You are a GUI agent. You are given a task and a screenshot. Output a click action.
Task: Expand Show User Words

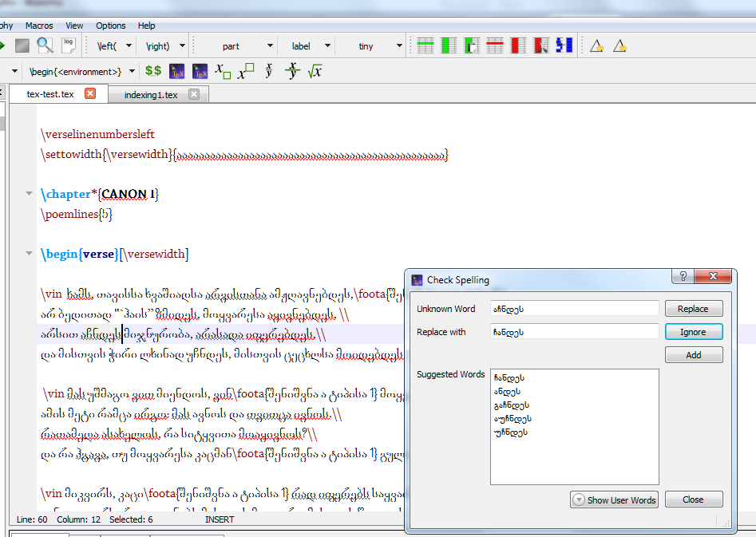click(x=614, y=500)
